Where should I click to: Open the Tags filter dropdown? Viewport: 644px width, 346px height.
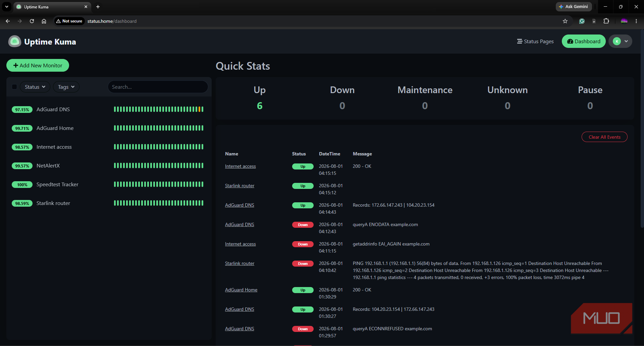click(x=66, y=87)
